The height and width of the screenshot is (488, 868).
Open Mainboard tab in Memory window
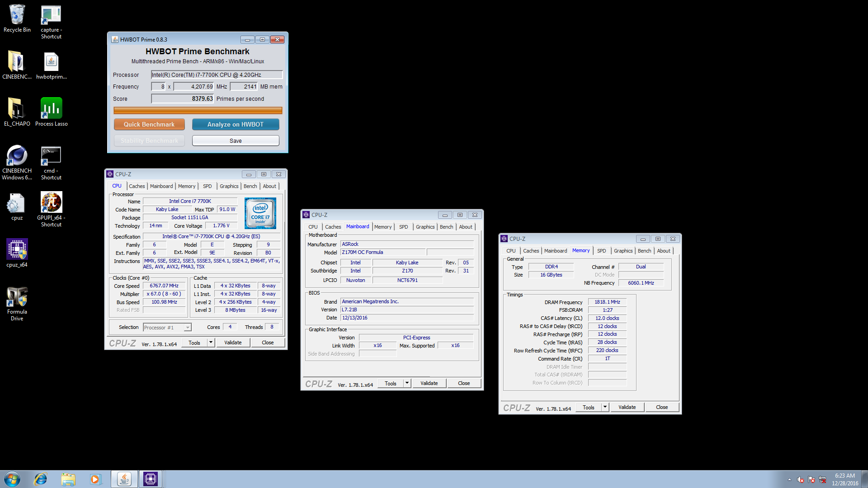(556, 251)
